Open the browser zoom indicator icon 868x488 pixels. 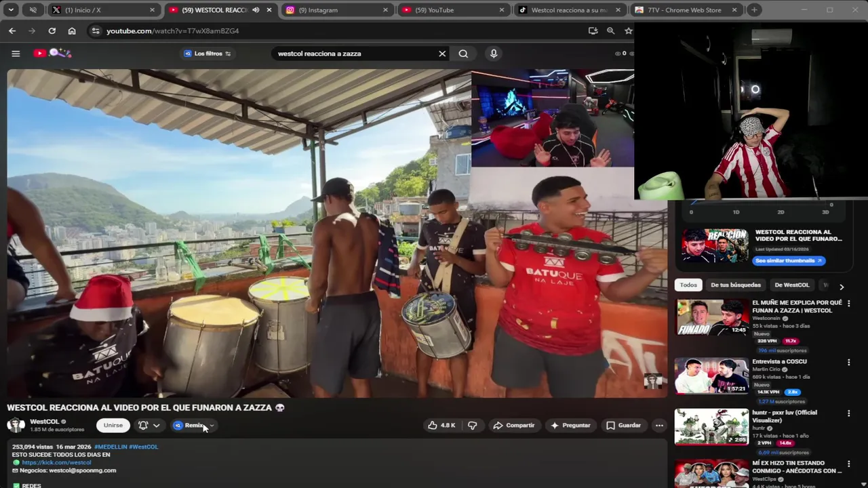click(611, 30)
